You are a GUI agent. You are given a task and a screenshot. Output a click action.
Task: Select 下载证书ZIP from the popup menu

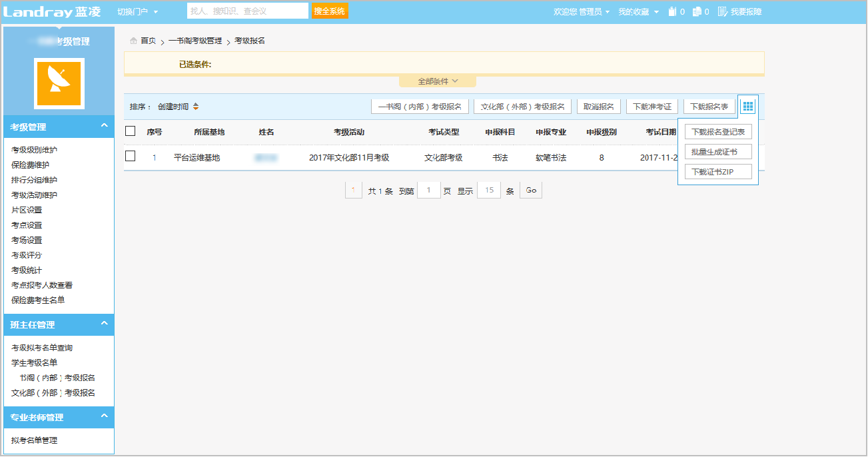(x=718, y=172)
